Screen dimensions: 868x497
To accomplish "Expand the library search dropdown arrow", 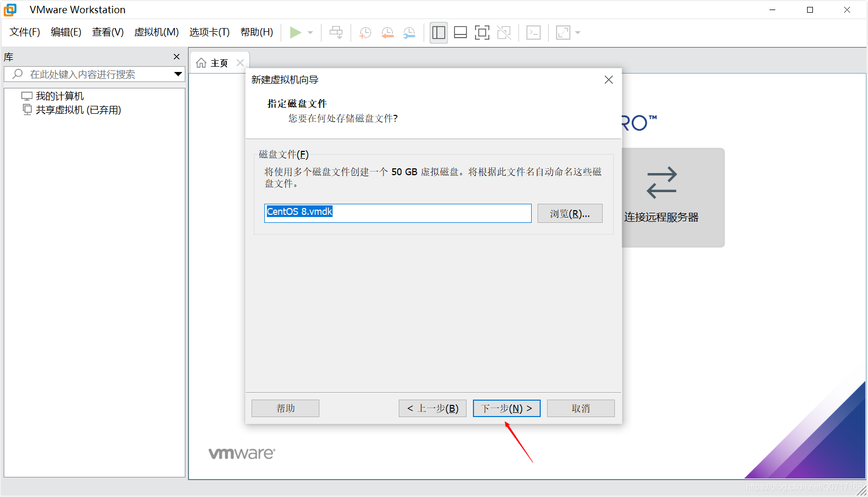I will click(x=178, y=74).
